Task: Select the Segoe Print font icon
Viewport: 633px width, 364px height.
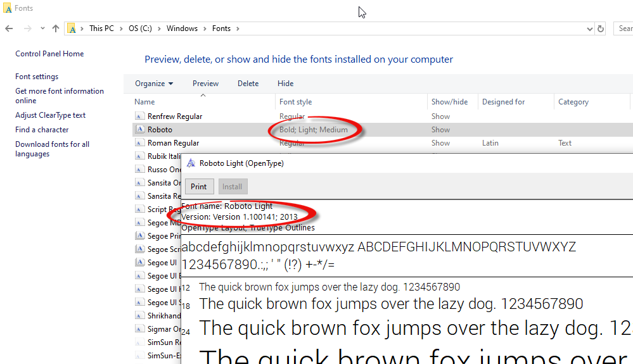Action: 139,236
